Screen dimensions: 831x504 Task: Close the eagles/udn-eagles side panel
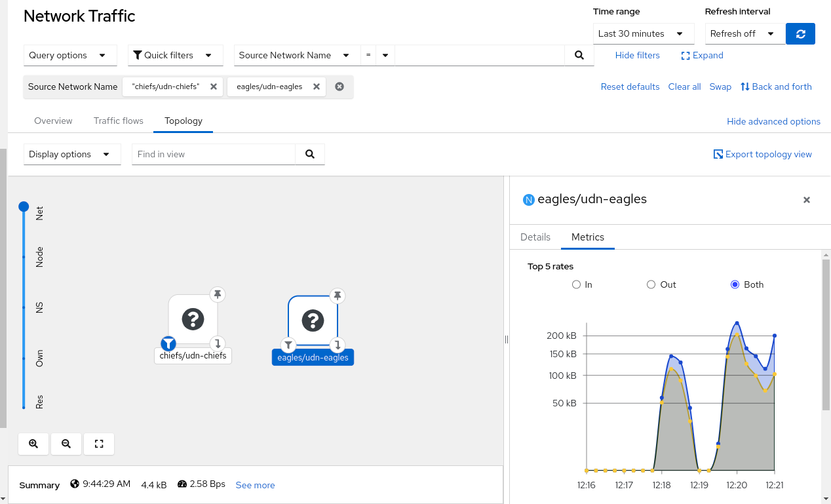pos(807,200)
